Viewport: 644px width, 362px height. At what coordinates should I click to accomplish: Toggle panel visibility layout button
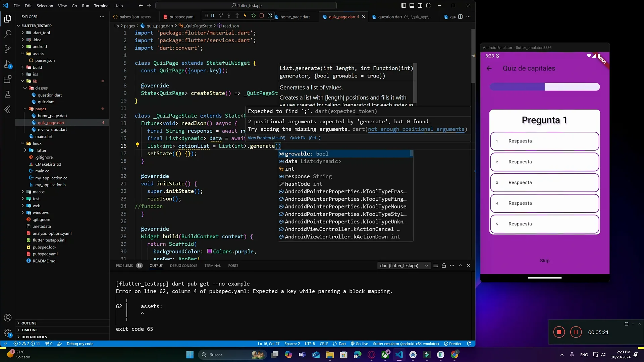pos(412,5)
